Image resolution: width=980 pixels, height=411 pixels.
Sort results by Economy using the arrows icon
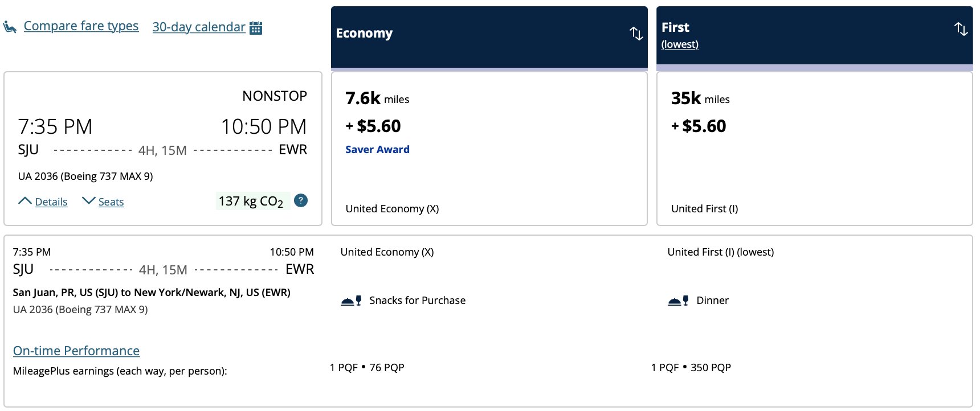coord(636,34)
